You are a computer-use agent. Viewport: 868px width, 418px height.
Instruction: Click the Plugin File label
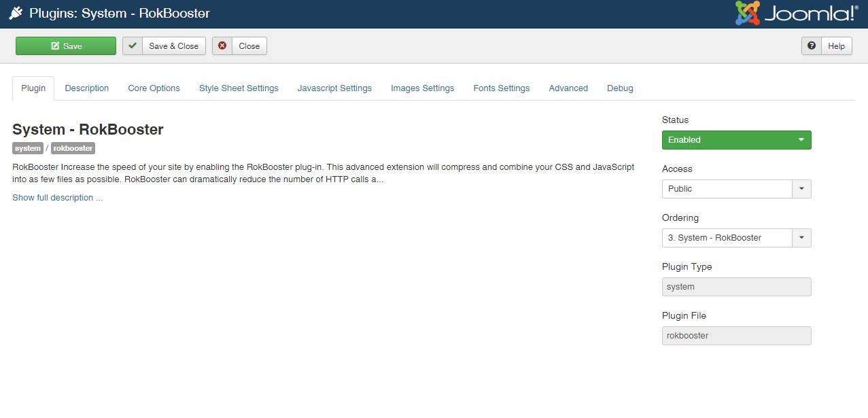coord(684,315)
